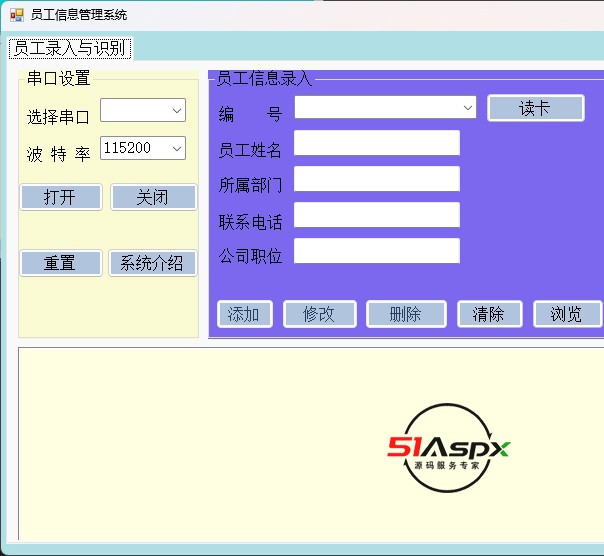Click the 浏览 button
Viewport: 604px width, 556px height.
[567, 314]
